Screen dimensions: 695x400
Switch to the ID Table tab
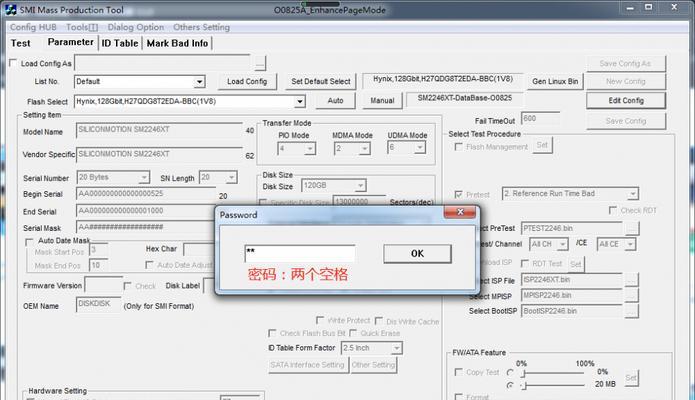coord(120,43)
